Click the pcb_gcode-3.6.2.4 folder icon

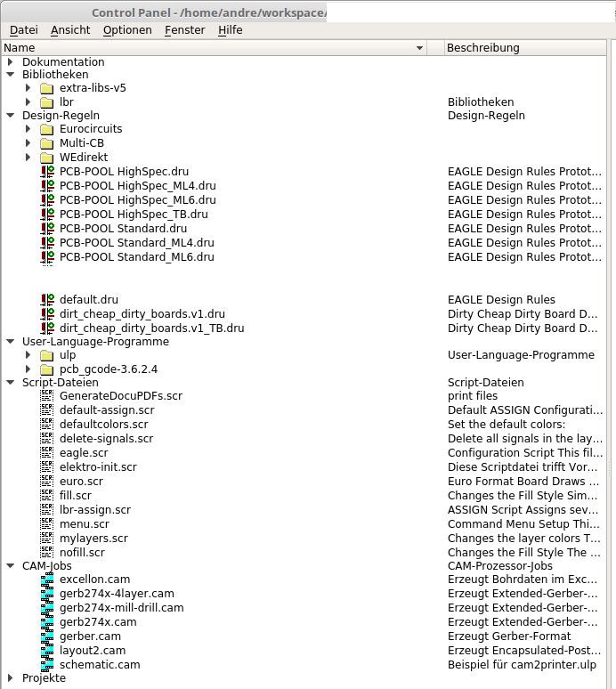tap(46, 369)
